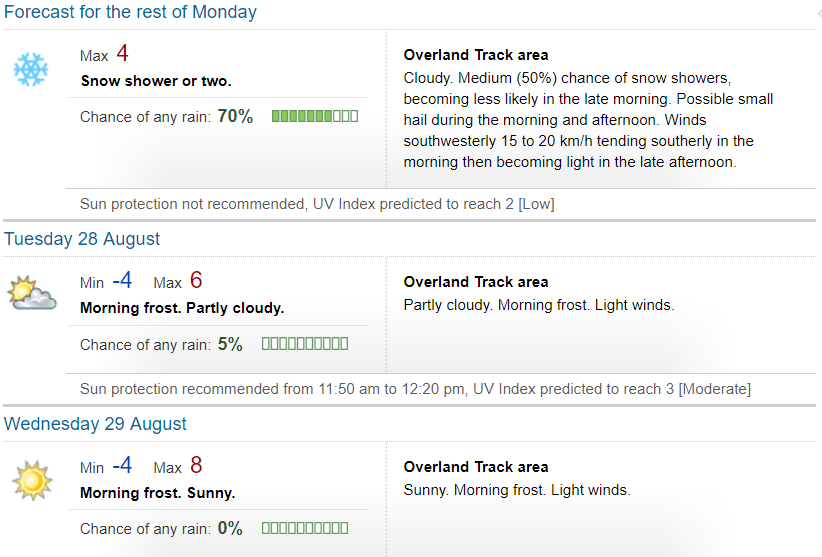This screenshot has width=822, height=557.
Task: Click the 0% rain chance bar
Action: [x=305, y=528]
